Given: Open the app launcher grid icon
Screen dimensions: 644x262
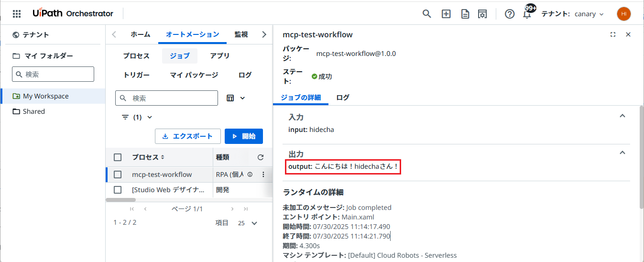Looking at the screenshot, I should click(17, 14).
